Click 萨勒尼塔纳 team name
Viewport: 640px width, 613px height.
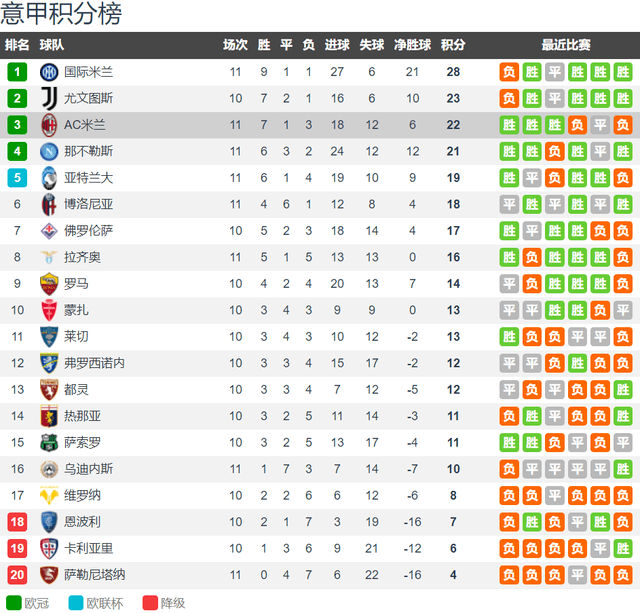(x=95, y=575)
